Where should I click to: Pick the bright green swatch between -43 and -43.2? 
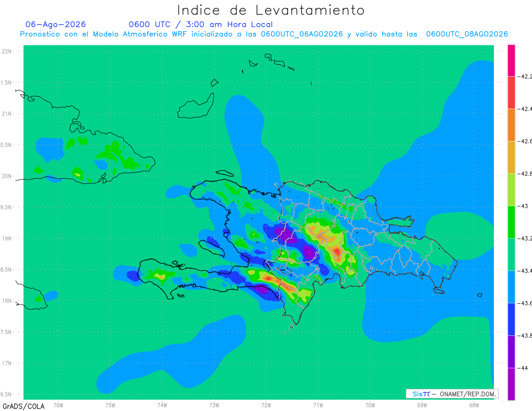click(x=511, y=222)
